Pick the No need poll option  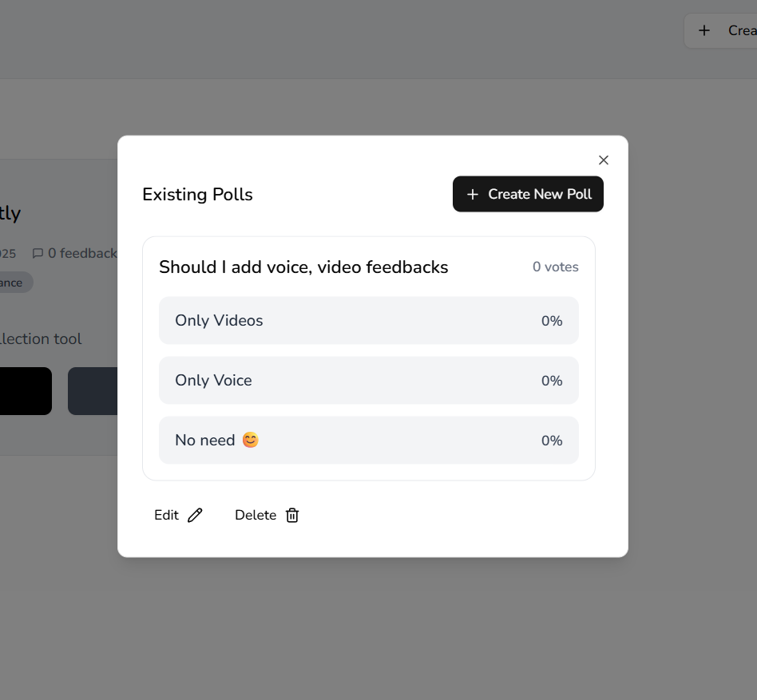[368, 441]
